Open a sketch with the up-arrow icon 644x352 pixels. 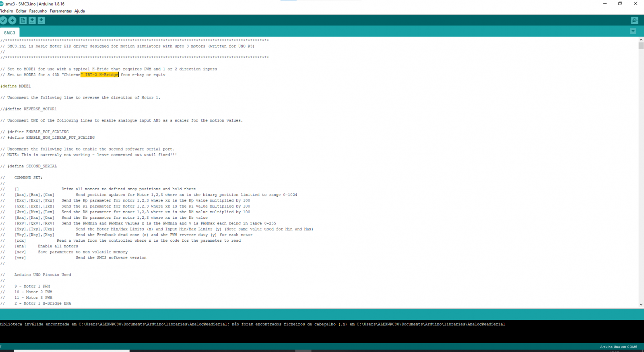tap(32, 20)
